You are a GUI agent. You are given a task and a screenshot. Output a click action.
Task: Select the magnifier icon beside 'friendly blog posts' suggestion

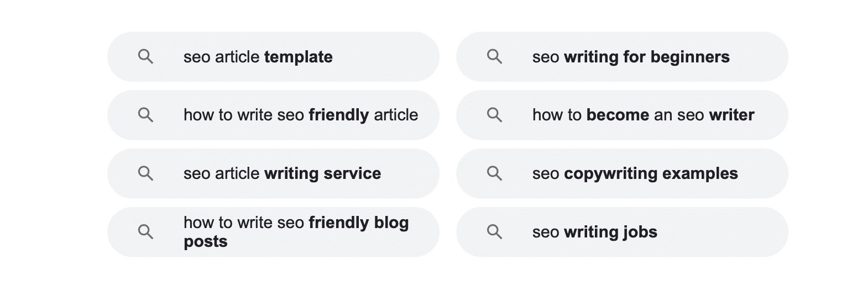tap(145, 232)
